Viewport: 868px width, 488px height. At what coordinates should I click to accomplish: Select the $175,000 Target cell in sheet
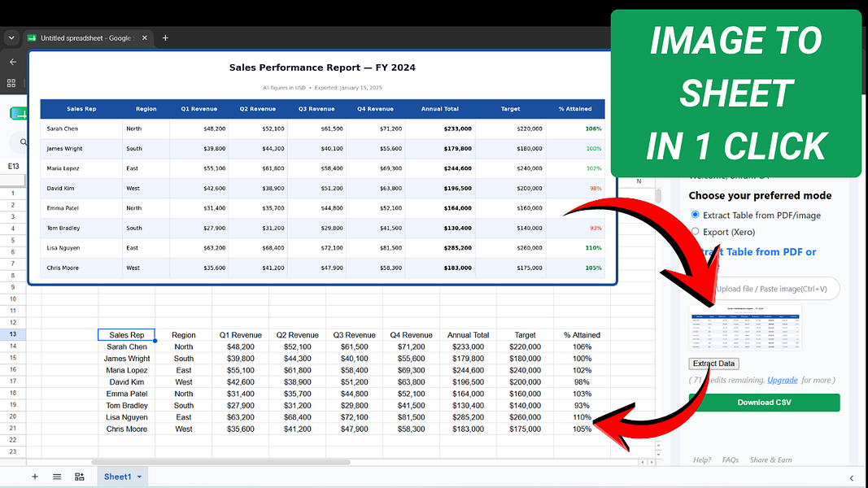[526, 429]
